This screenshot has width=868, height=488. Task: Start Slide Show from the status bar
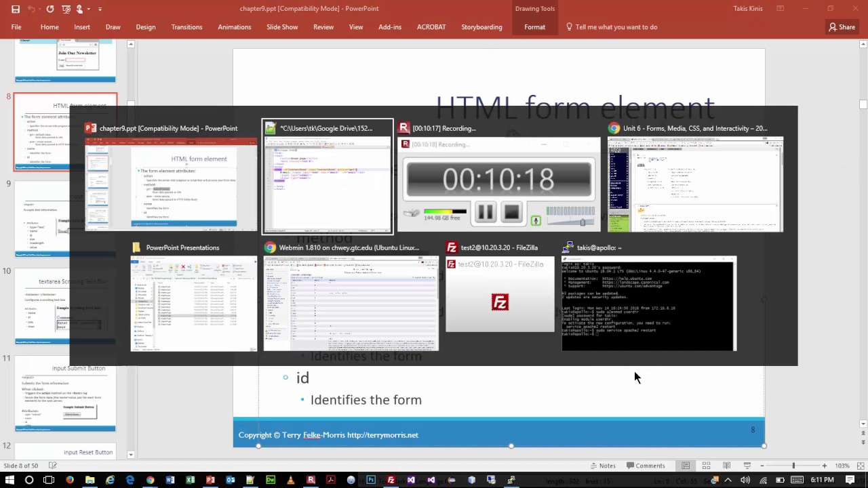747,466
